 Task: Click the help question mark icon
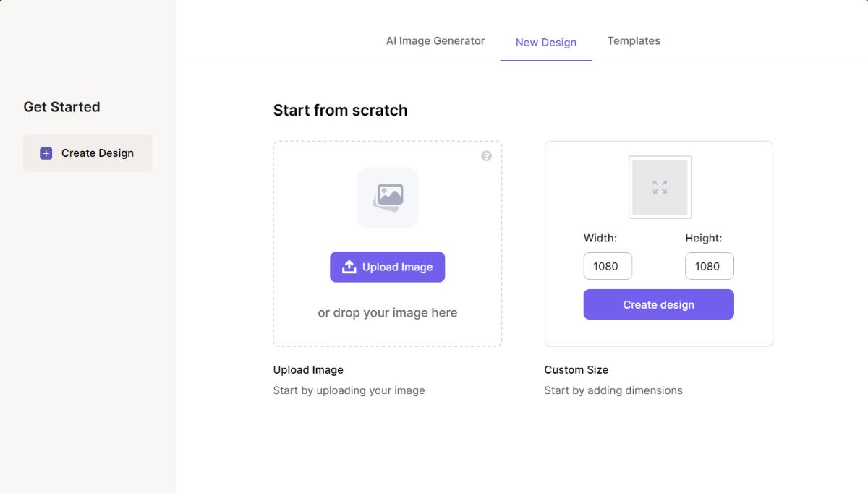click(486, 156)
